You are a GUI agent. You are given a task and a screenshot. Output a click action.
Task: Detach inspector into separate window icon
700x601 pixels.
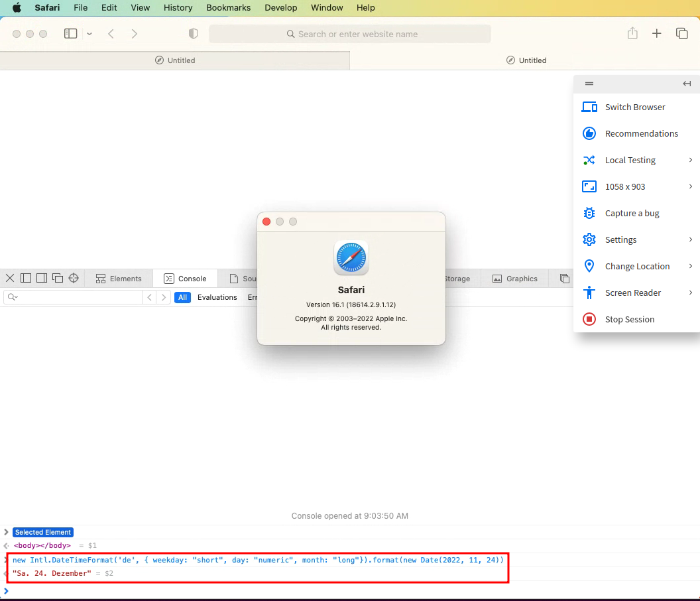(58, 278)
